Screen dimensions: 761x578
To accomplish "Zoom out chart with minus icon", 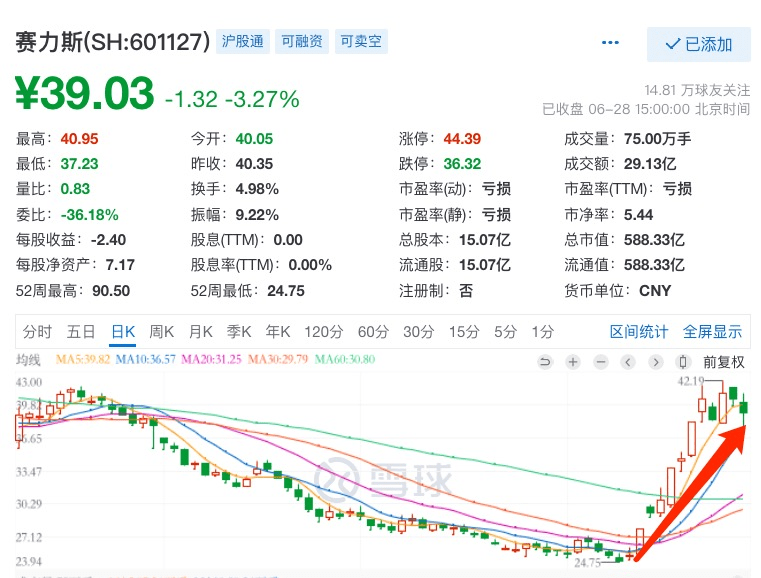I will tap(601, 362).
